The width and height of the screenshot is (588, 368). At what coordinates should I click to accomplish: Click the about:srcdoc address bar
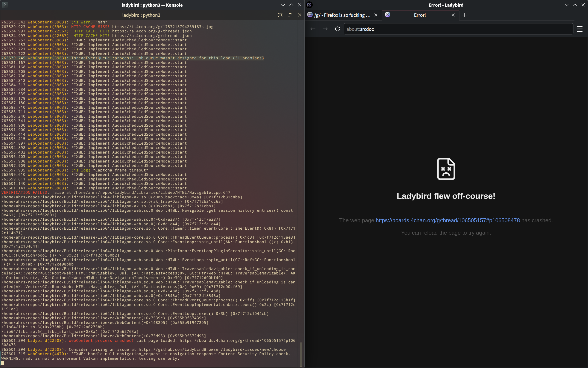[x=458, y=29]
